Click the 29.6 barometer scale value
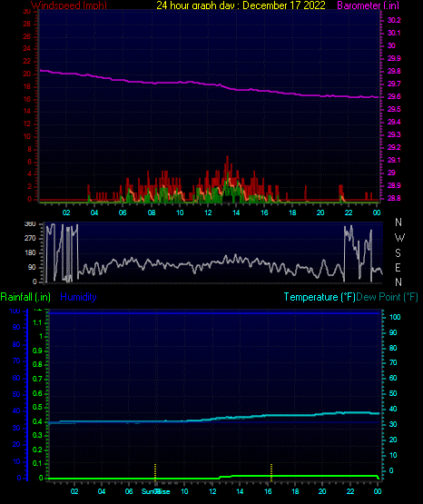 pyautogui.click(x=394, y=97)
